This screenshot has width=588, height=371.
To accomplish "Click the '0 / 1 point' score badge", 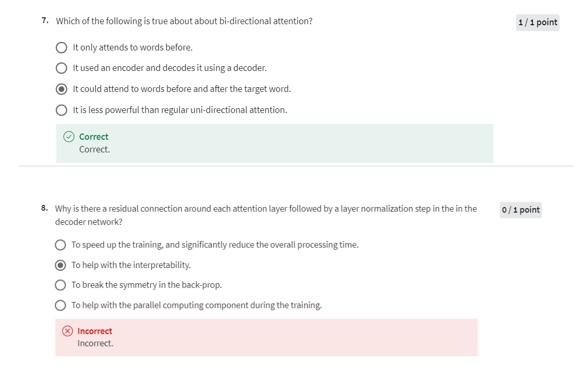I will (x=521, y=210).
